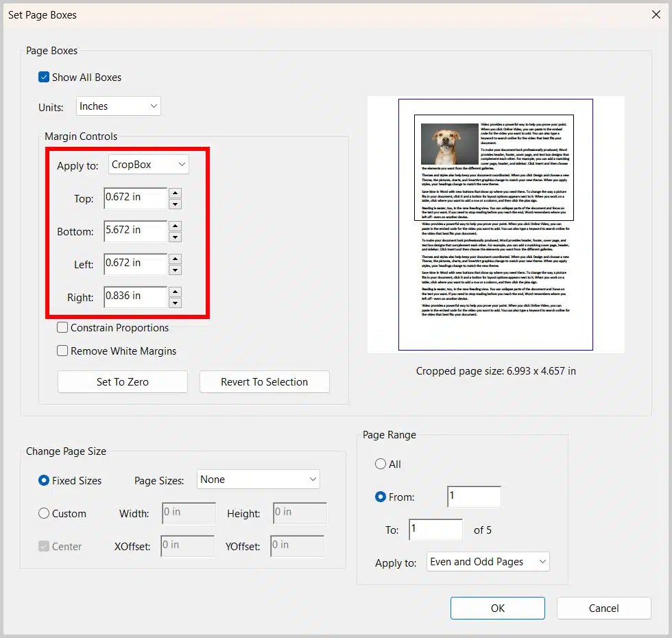Select the From page range option
Screen dimensions: 672x638
[x=381, y=497]
